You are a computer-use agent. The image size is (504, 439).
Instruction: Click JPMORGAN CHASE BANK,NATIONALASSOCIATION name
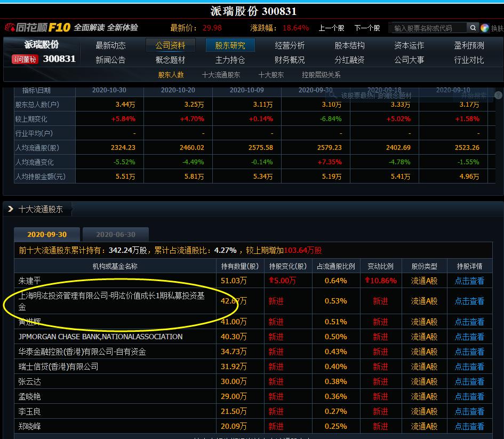pos(100,337)
